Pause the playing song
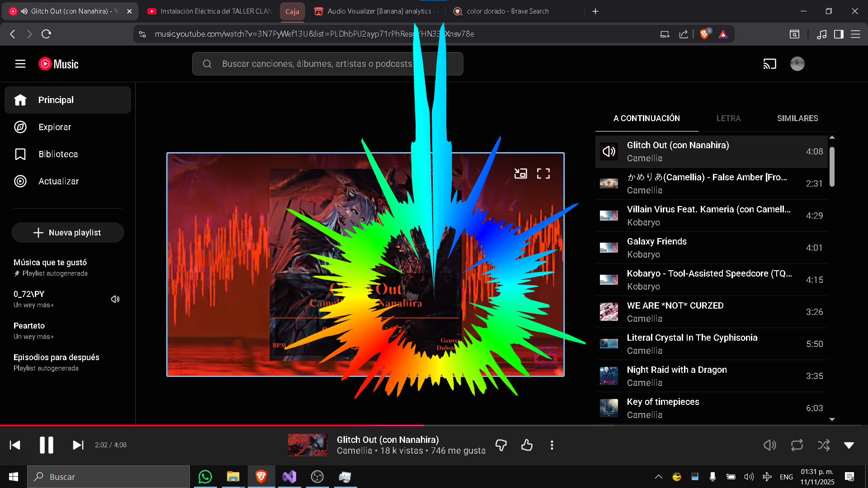This screenshot has height=488, width=868. (46, 445)
